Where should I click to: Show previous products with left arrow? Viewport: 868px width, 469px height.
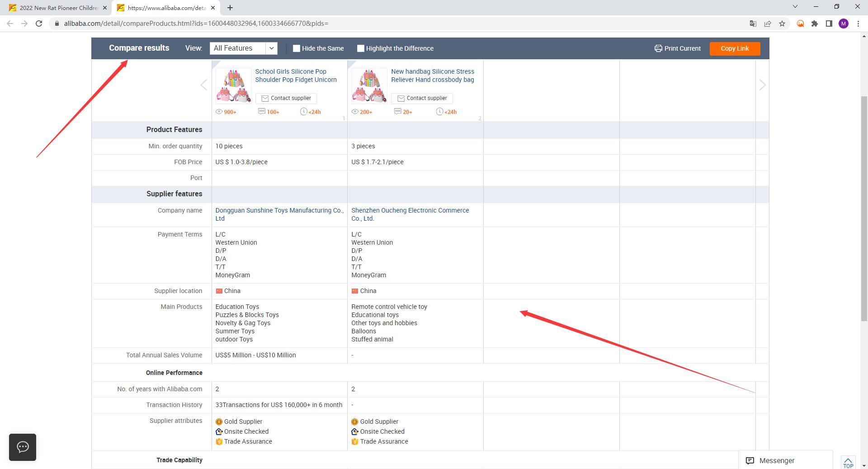[x=204, y=85]
